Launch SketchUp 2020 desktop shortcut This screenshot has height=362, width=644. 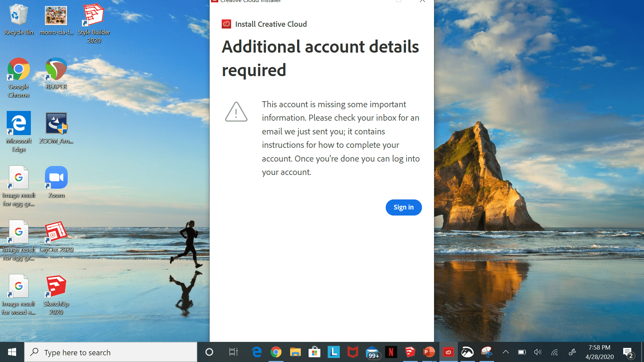pos(56,295)
